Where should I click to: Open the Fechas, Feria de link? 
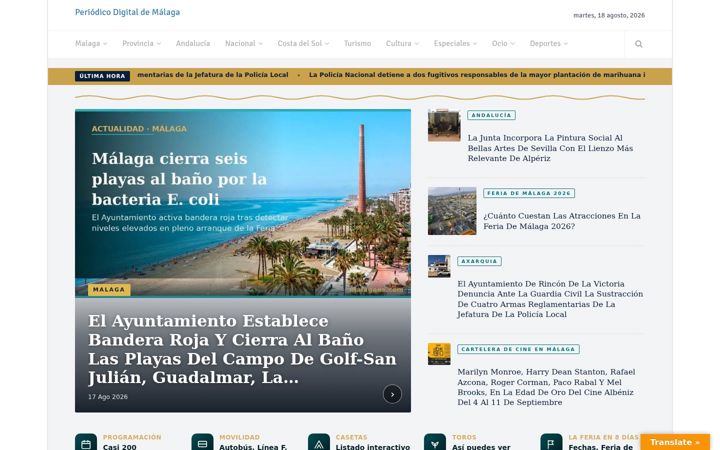tap(601, 447)
